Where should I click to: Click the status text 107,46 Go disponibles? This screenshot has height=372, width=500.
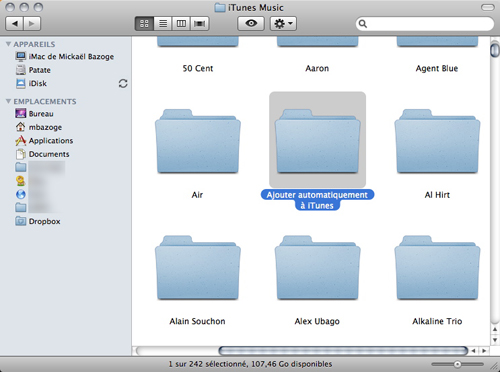click(292, 364)
